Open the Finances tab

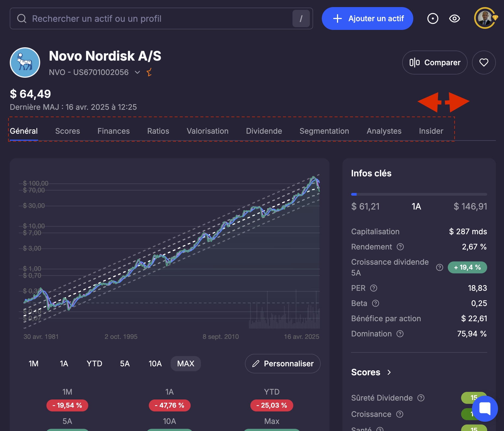pyautogui.click(x=114, y=131)
